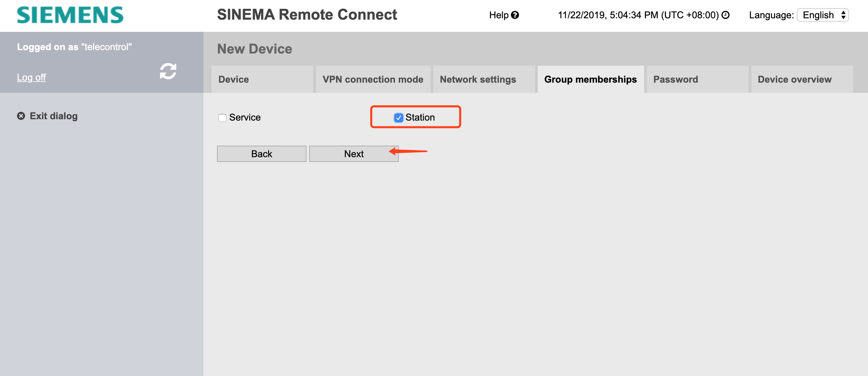
Task: Uncheck the Station checkbox
Action: point(398,118)
